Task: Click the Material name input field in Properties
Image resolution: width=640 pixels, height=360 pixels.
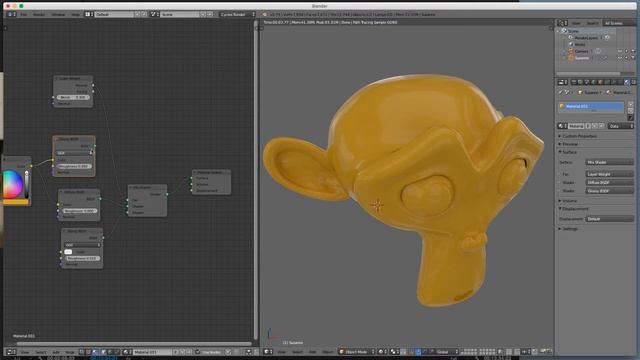Action: [x=576, y=126]
